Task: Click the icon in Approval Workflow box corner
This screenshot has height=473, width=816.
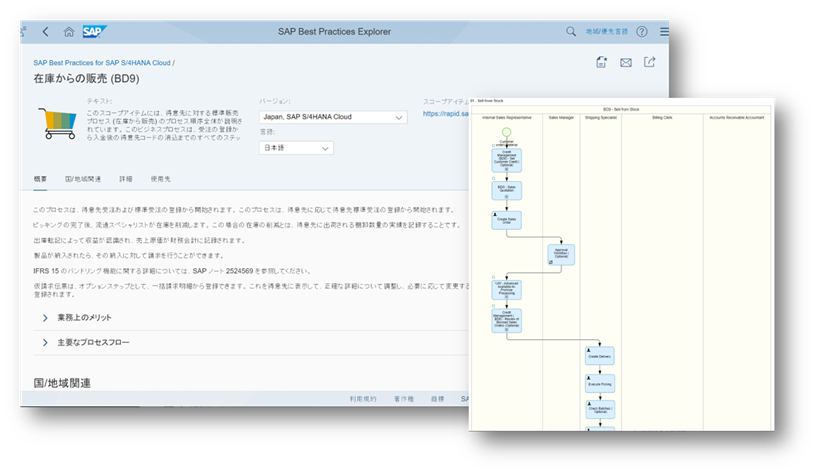Action: 551,262
